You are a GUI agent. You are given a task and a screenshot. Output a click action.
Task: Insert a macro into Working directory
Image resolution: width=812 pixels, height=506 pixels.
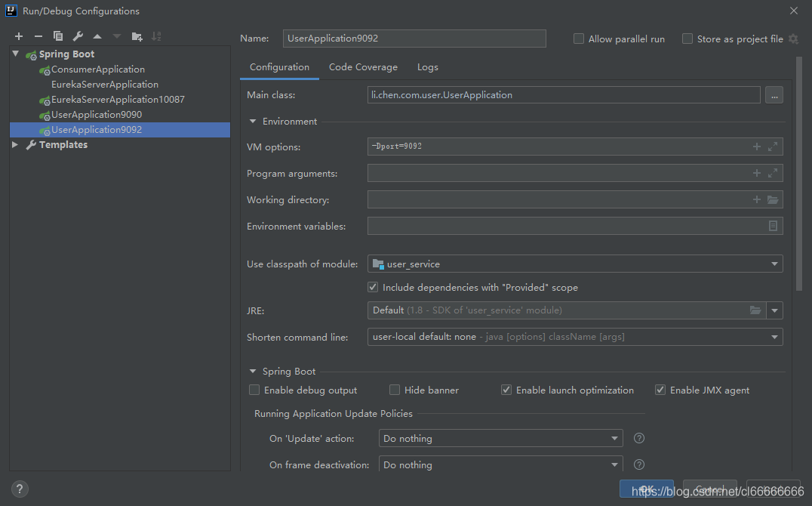(757, 199)
